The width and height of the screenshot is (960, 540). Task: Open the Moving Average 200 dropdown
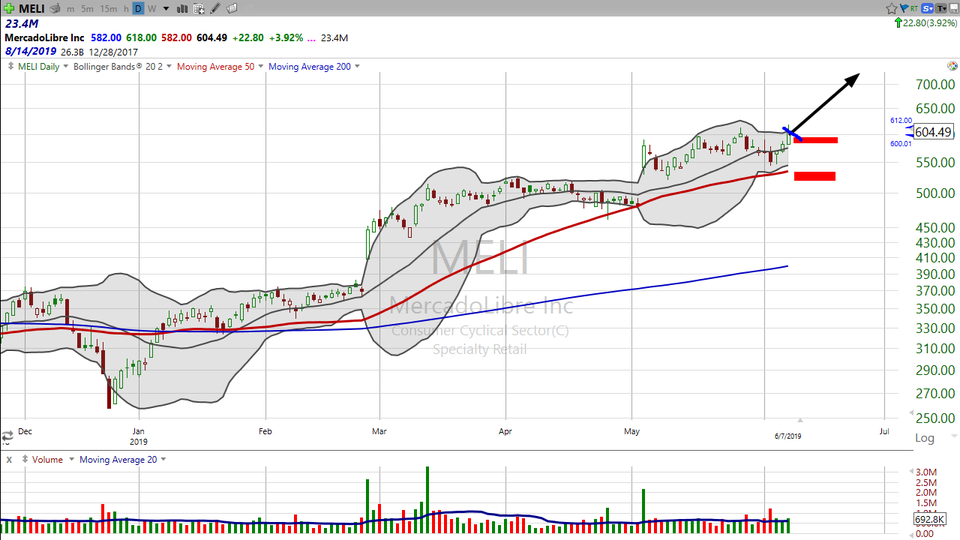(x=357, y=66)
